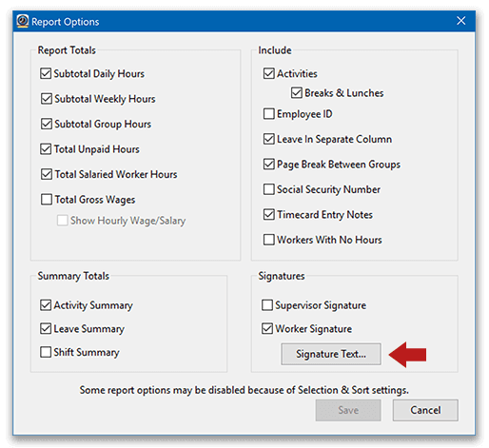Enable Total Gross Wages
The height and width of the screenshot is (448, 489).
[47, 200]
